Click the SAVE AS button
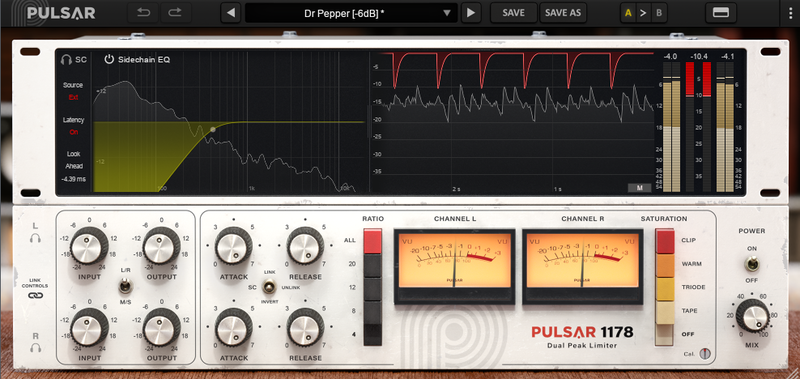 click(x=563, y=13)
